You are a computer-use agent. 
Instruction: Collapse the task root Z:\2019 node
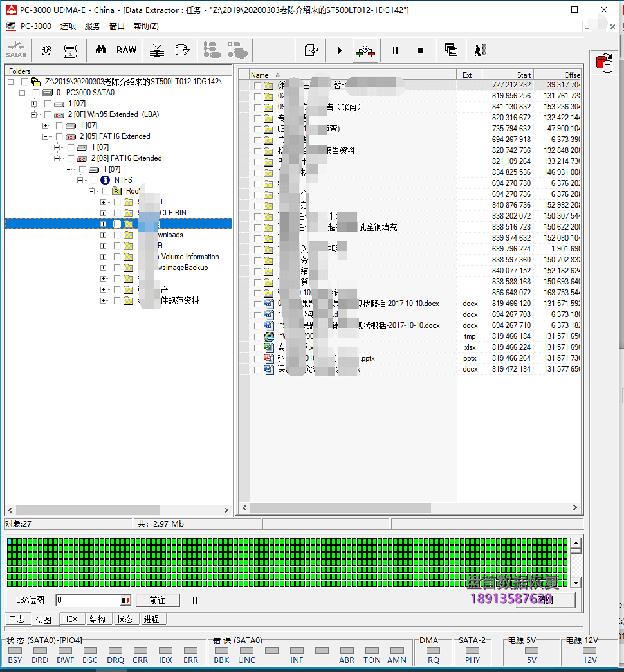[10, 82]
